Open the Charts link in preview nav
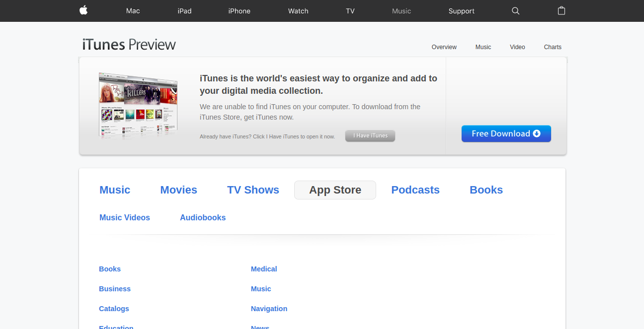The image size is (644, 329). (x=553, y=47)
